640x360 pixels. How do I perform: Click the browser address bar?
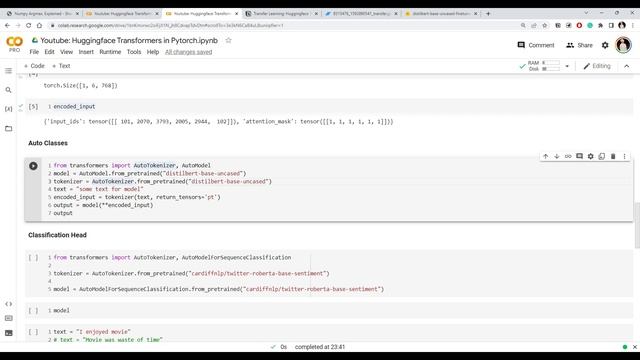point(286,25)
